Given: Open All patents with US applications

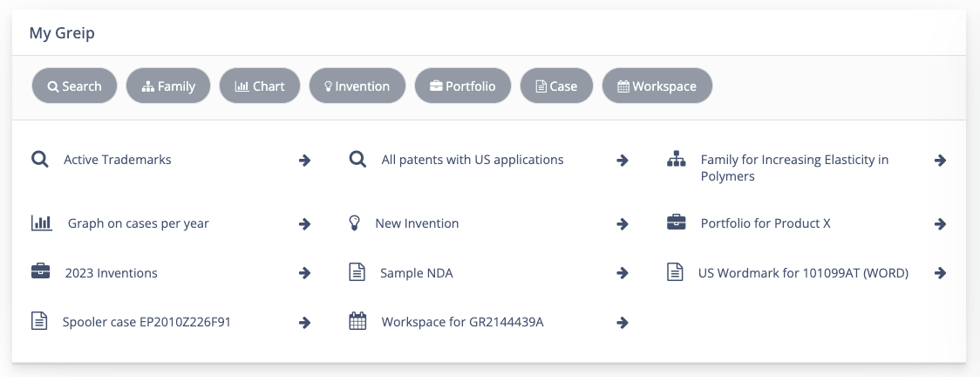Looking at the screenshot, I should click(473, 160).
